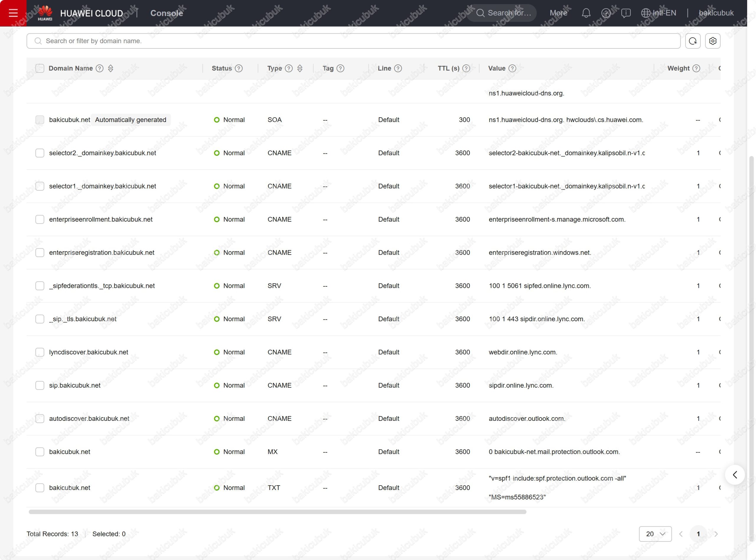This screenshot has height=560, width=756.
Task: Refresh the record set list
Action: tap(693, 41)
